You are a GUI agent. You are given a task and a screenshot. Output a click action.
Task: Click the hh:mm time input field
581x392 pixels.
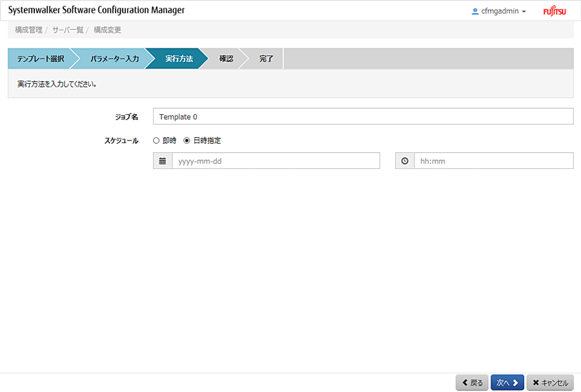click(493, 161)
